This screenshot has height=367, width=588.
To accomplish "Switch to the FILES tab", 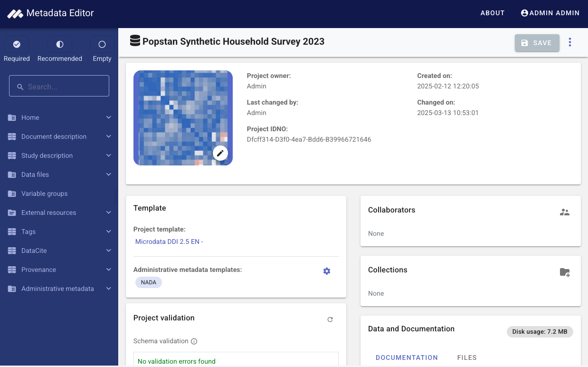I will [x=467, y=357].
